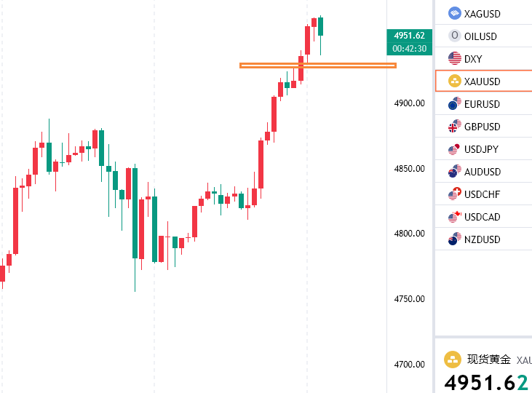This screenshot has width=532, height=393.
Task: Click the 4900.00 price axis label
Action: pos(410,103)
